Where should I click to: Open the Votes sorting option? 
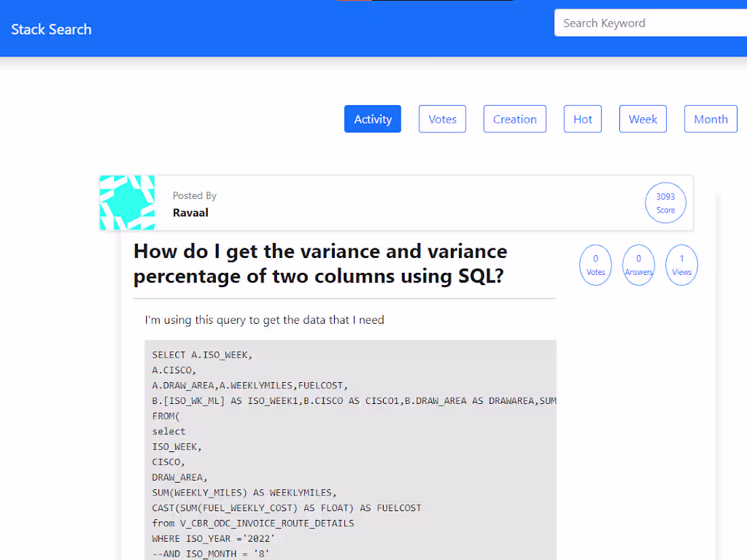tap(442, 119)
